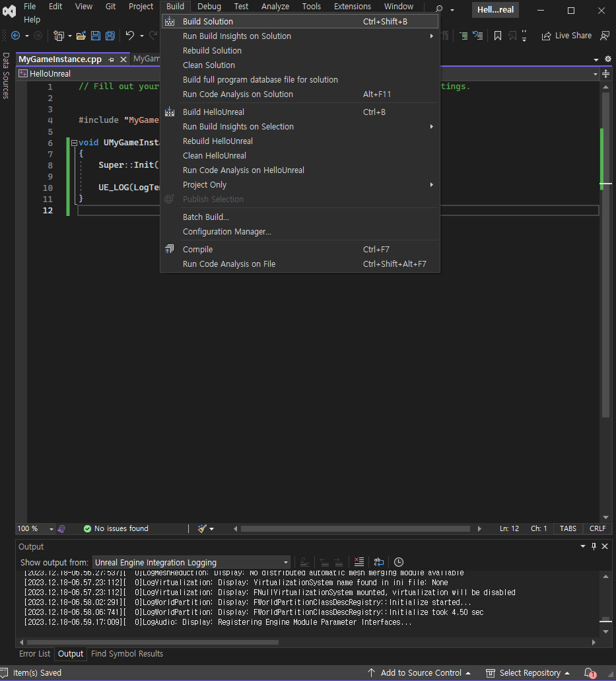Image resolution: width=616 pixels, height=681 pixels.
Task: Click the split editor window icon
Action: point(606,74)
